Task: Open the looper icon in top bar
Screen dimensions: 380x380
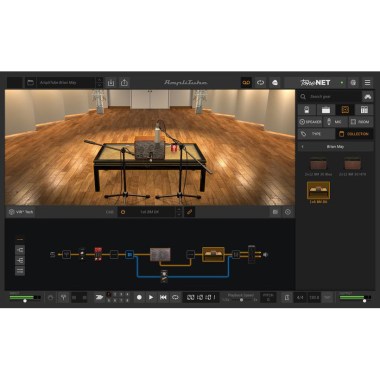Action: (x=260, y=82)
